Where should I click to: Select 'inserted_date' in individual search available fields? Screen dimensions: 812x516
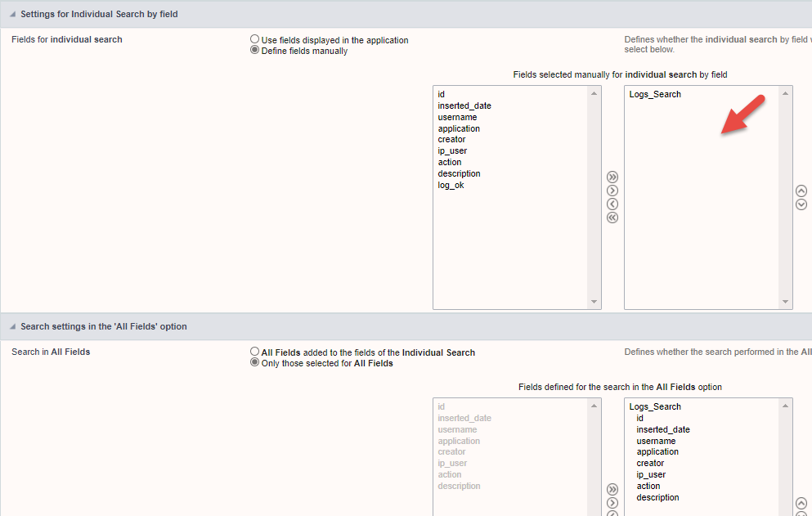click(464, 105)
